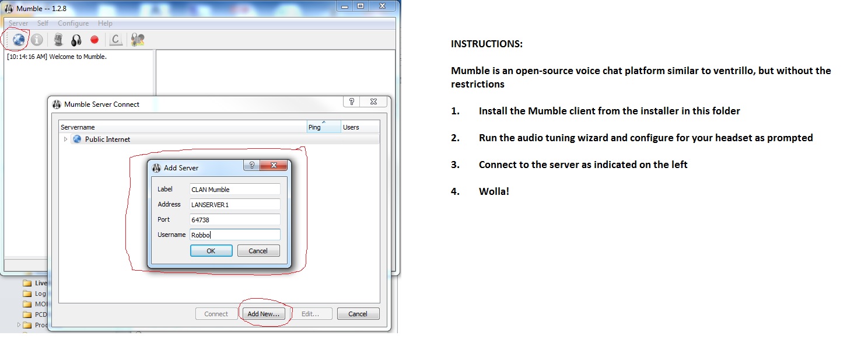Click the help '?' button in Server Connect
868x339 pixels.
(352, 102)
